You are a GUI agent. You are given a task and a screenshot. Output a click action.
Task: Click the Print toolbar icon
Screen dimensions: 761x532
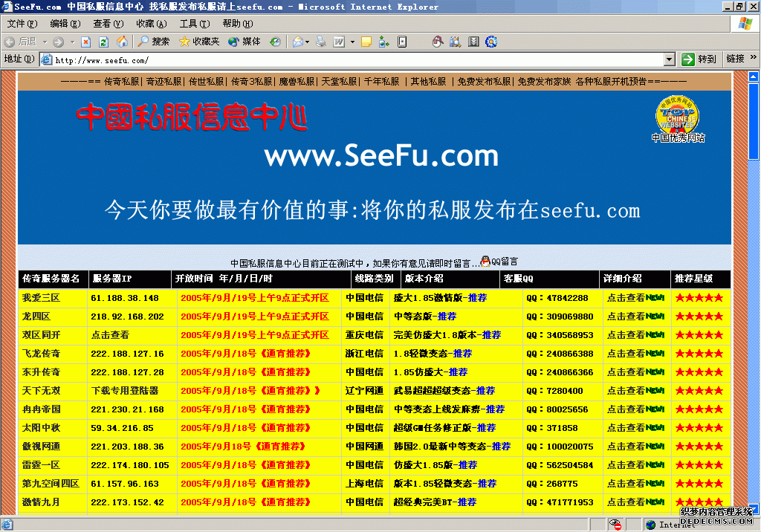click(x=321, y=42)
